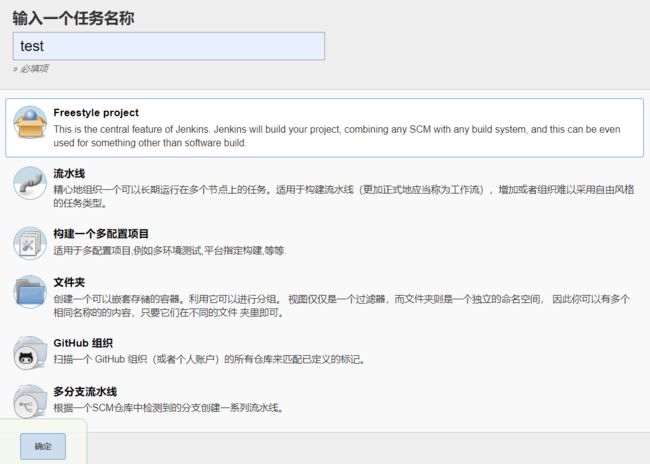The width and height of the screenshot is (650, 464).
Task: Click the 文件夹 description starting 创建一个可以嵌套
Action: 342,306
